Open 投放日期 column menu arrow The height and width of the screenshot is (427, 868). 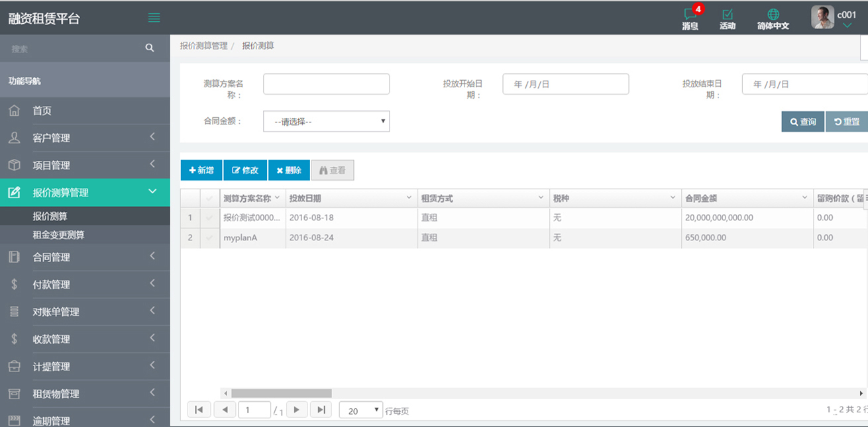click(409, 198)
